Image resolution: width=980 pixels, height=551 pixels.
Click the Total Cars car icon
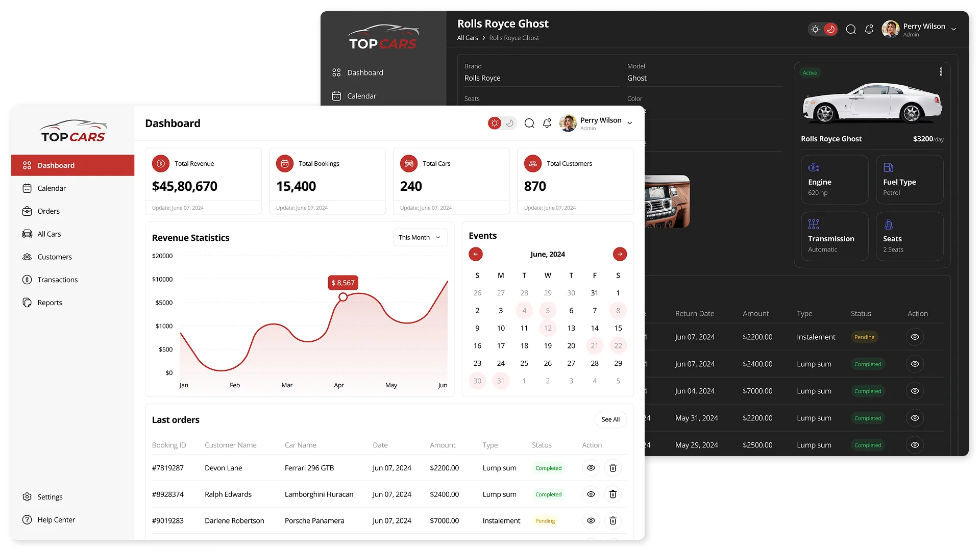pyautogui.click(x=409, y=164)
